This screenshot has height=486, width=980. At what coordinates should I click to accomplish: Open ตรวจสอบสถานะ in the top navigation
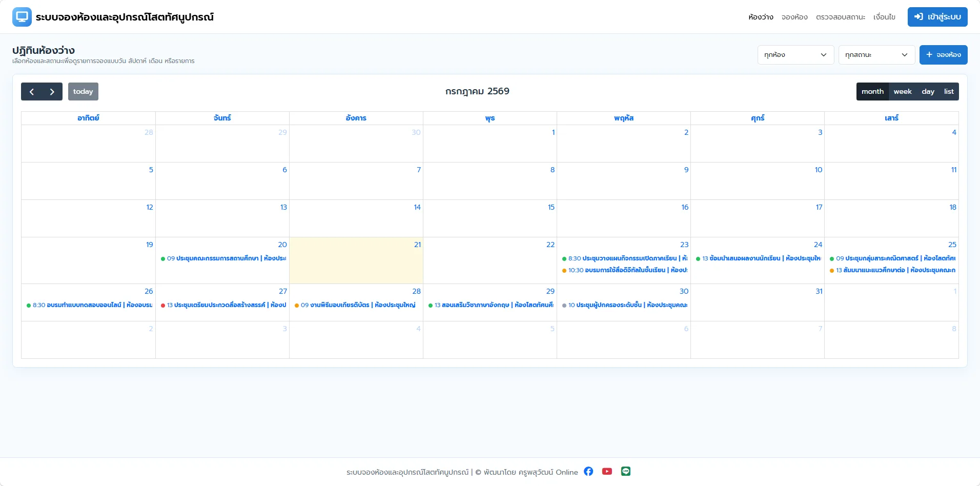pyautogui.click(x=841, y=17)
